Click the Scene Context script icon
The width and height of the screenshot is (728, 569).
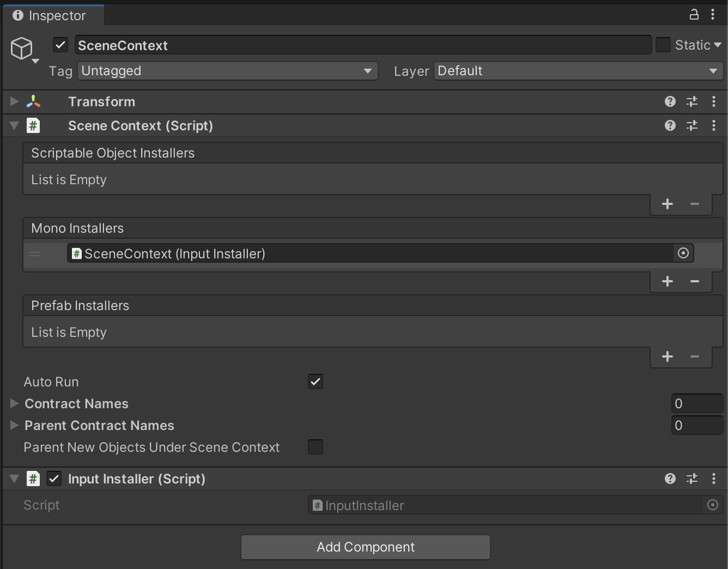(x=33, y=125)
